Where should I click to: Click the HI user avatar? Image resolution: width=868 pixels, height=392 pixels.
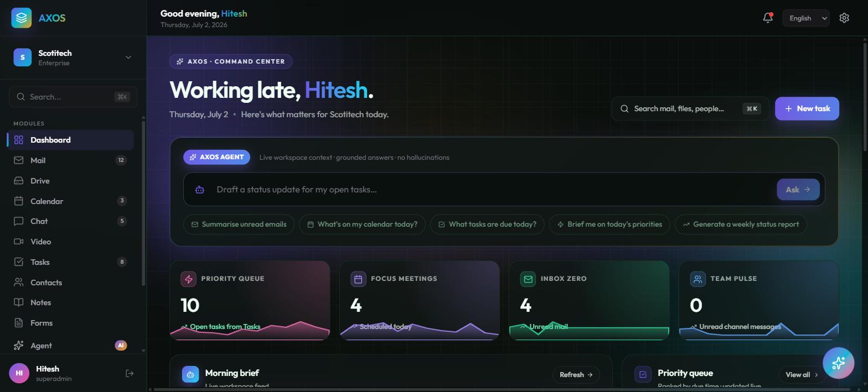pyautogui.click(x=19, y=373)
